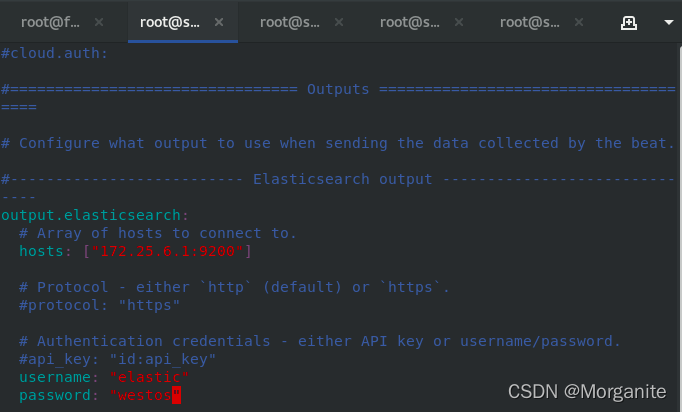Image resolution: width=682 pixels, height=412 pixels.
Task: Click the 'Authentication credentials' comment line
Action: click(x=320, y=341)
